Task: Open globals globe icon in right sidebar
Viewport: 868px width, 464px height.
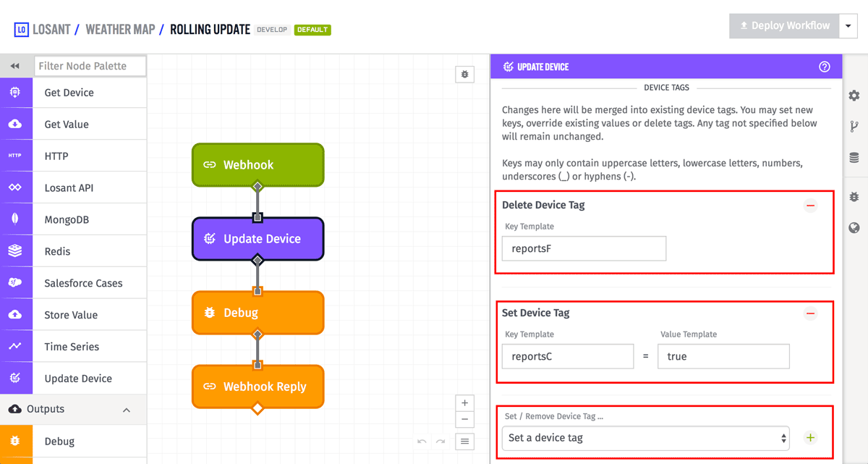Action: 854,228
